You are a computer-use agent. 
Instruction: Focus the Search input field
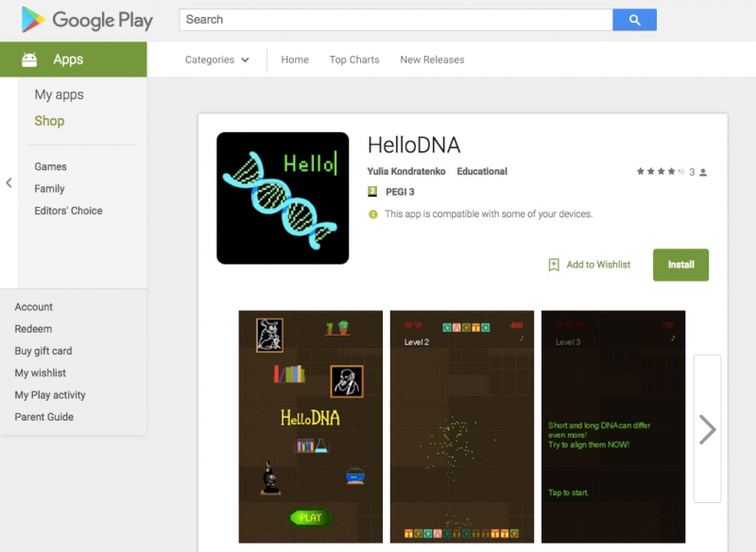pyautogui.click(x=396, y=20)
